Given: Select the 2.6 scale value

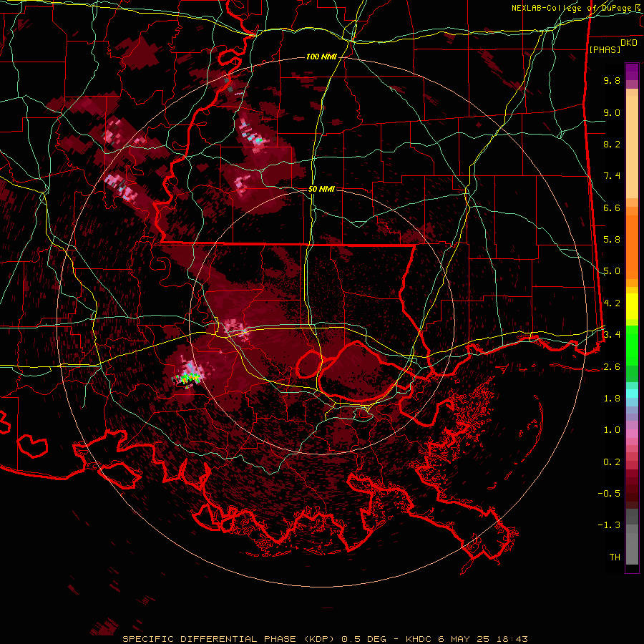Looking at the screenshot, I should point(612,367).
